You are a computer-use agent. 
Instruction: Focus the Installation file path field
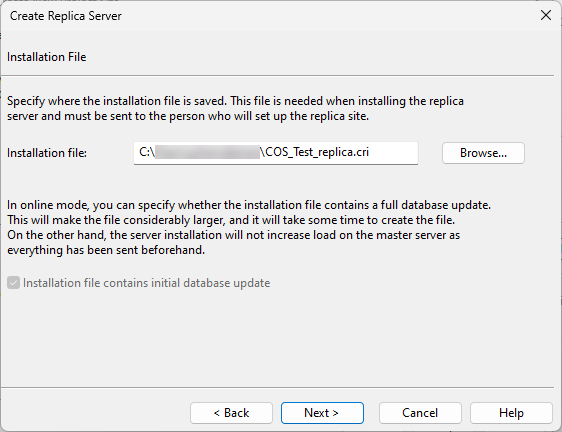point(276,153)
